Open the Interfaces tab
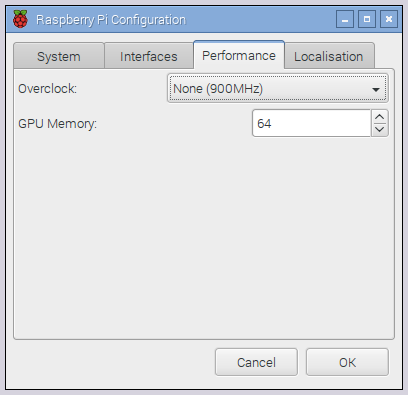 (149, 56)
